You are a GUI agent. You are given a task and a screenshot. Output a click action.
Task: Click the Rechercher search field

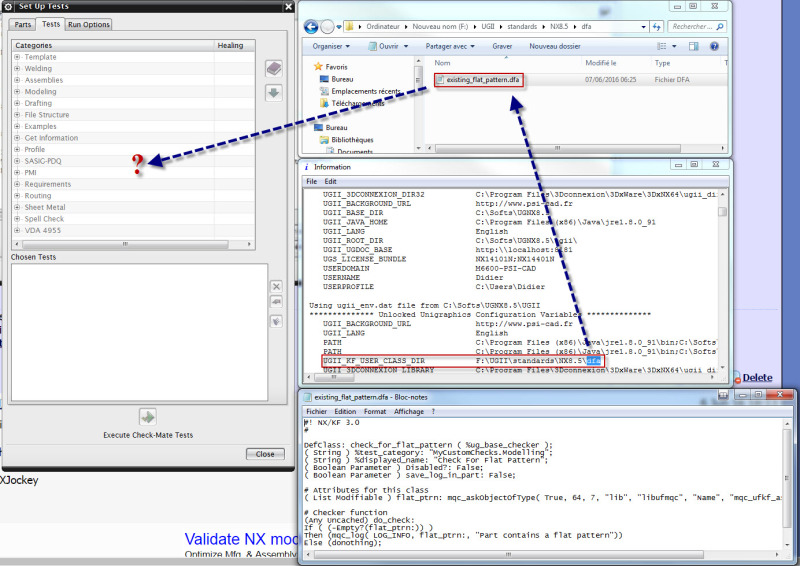click(x=696, y=27)
